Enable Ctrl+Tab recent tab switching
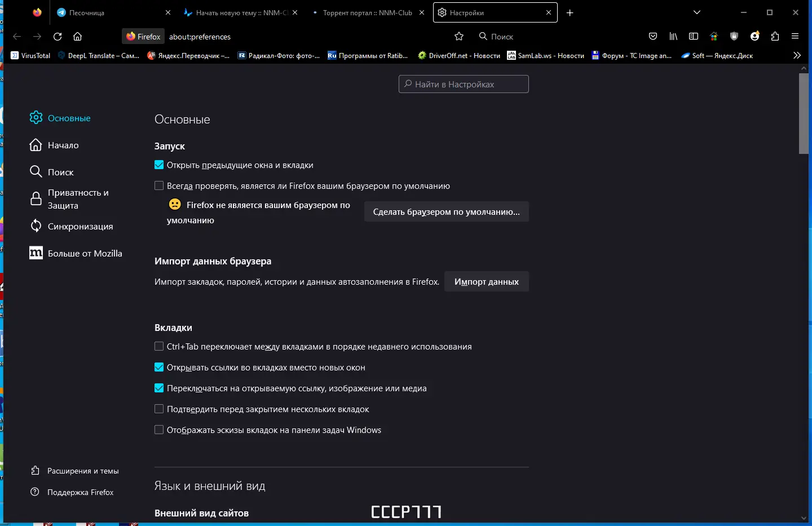 (159, 346)
